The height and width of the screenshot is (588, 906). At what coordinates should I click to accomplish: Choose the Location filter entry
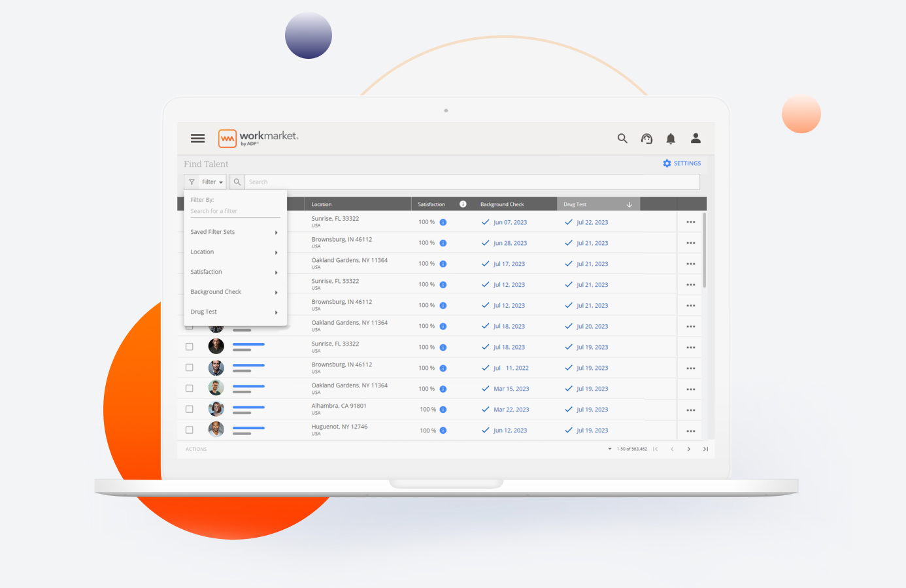(x=235, y=252)
